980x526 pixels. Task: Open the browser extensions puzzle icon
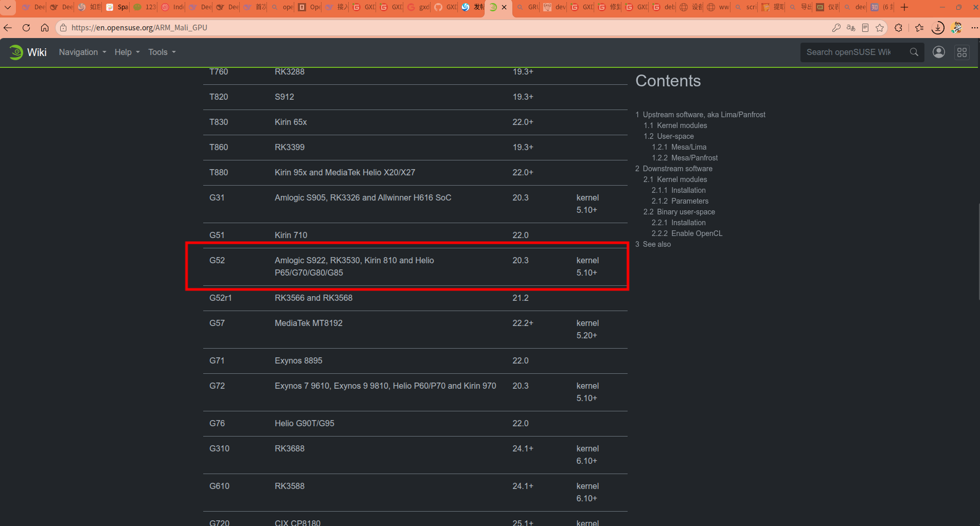tap(899, 28)
